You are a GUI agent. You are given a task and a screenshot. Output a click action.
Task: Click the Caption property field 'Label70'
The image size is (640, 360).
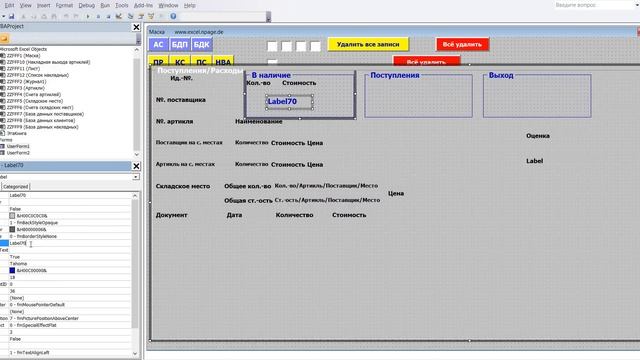(x=69, y=243)
